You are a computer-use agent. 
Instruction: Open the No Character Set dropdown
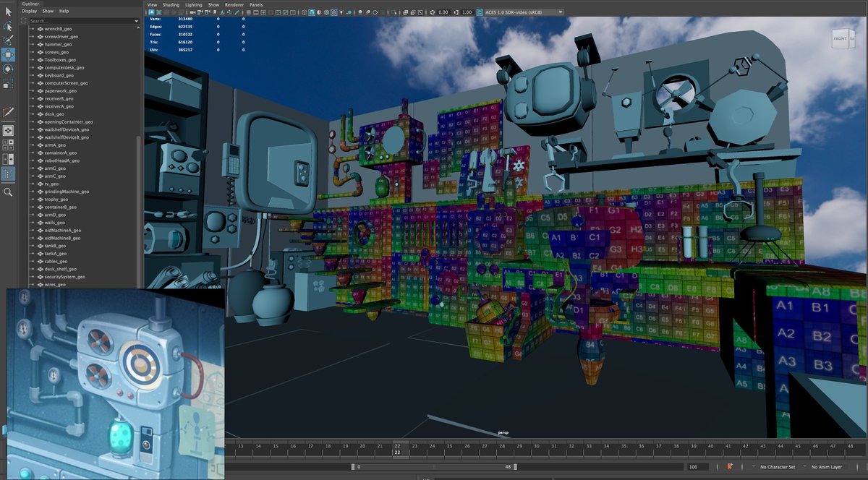tap(778, 466)
